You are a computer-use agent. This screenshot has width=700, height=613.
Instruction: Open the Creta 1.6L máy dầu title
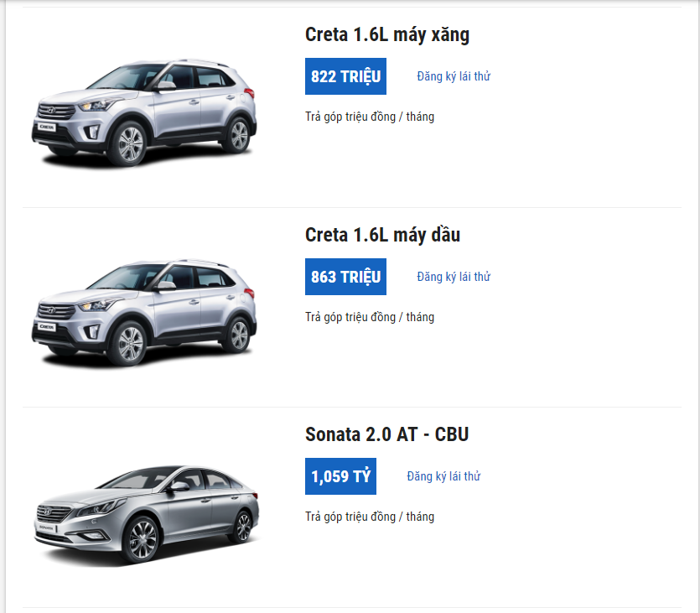point(382,235)
